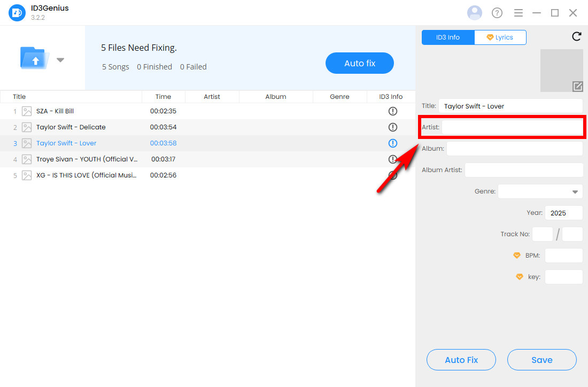This screenshot has width=588, height=387.
Task: Click the cover placeholder icon for SZA - Kill Bill
Action: [x=27, y=111]
